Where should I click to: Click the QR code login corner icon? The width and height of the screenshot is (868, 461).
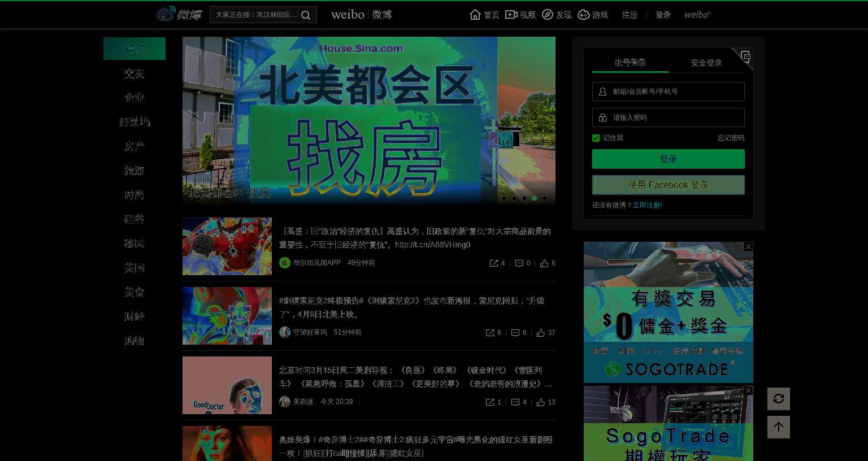click(745, 56)
